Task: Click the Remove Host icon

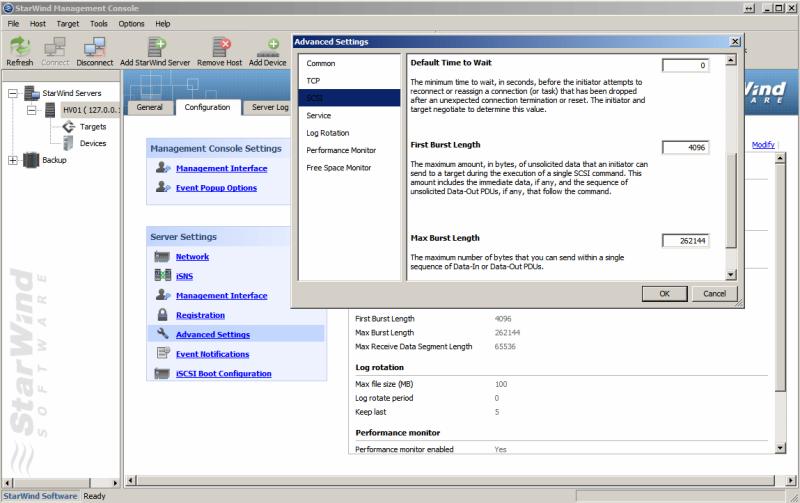Action: (221, 47)
